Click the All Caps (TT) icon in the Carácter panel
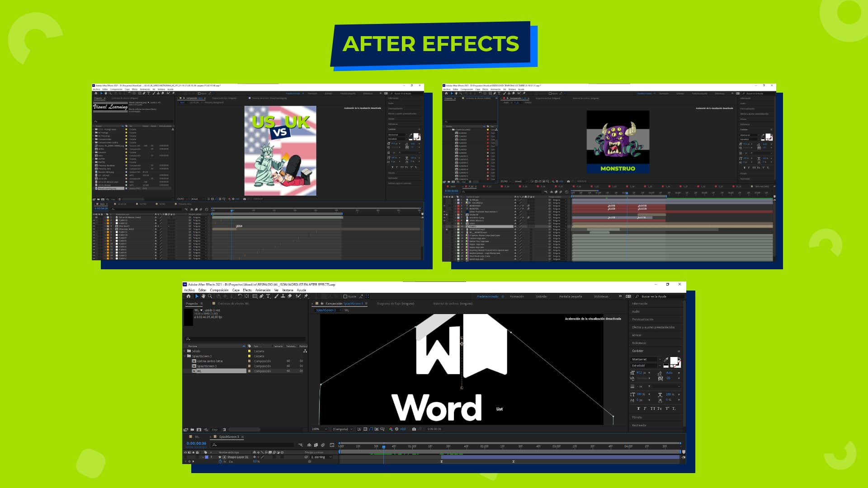Viewport: 868px width, 488px height. point(653,408)
